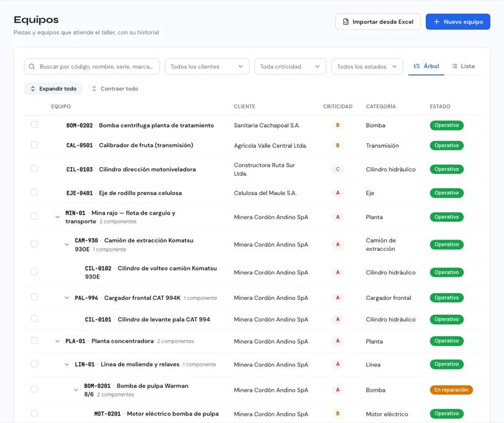The image size is (504, 423).
Task: Select checkbox for BOM-0202 row
Action: click(x=34, y=125)
